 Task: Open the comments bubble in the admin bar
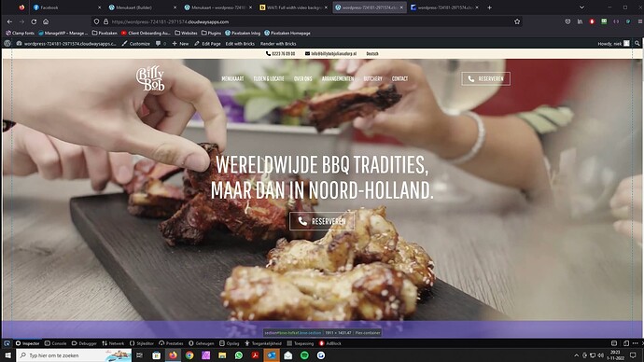pyautogui.click(x=161, y=44)
